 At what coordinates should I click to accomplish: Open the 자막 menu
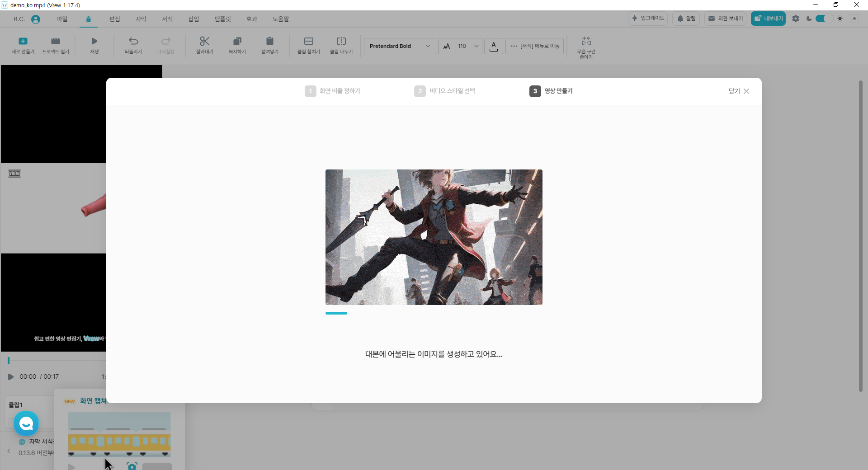tap(141, 19)
